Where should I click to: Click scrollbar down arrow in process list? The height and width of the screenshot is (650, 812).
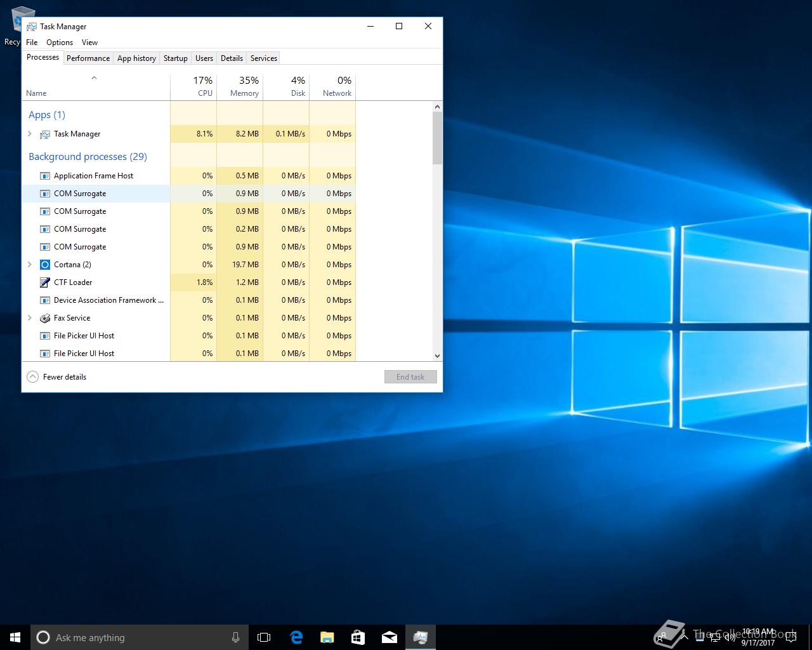437,356
